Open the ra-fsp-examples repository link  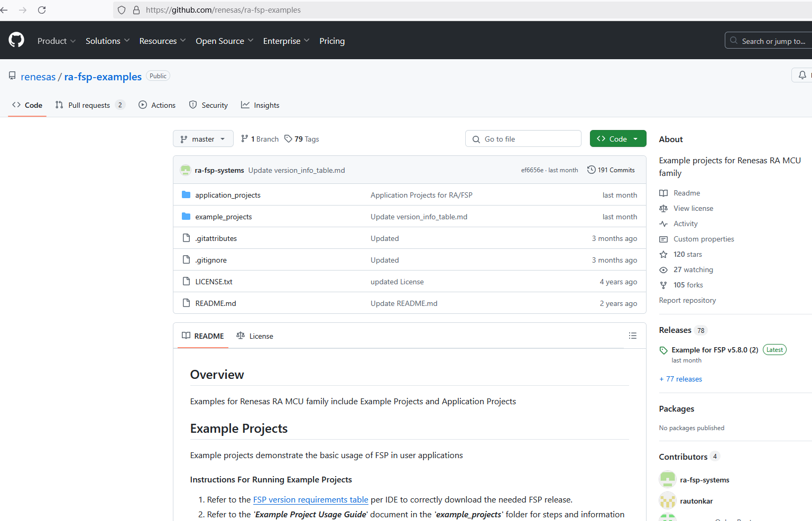[103, 77]
